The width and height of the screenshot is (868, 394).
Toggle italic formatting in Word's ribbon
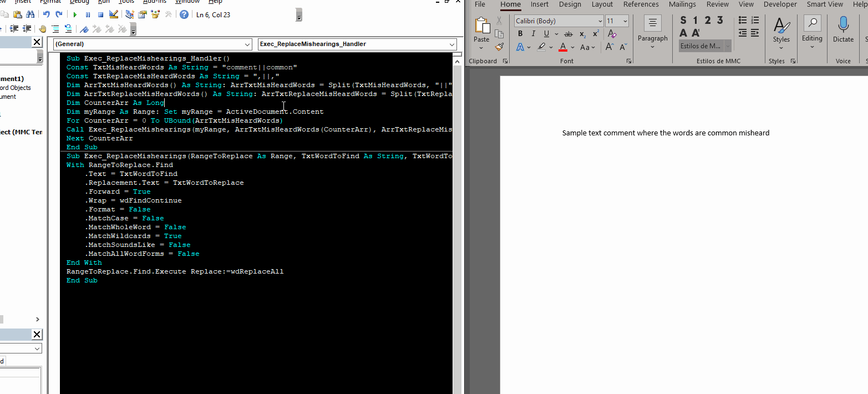coord(533,33)
